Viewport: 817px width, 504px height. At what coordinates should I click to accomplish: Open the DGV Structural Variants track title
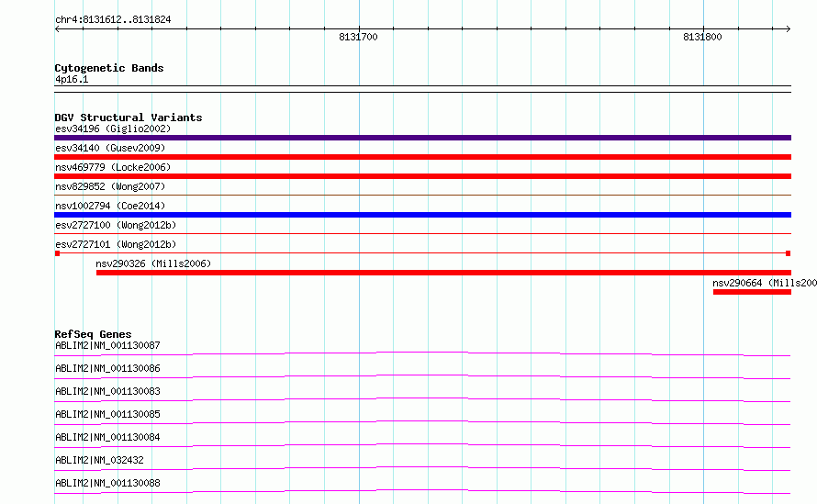[x=129, y=118]
